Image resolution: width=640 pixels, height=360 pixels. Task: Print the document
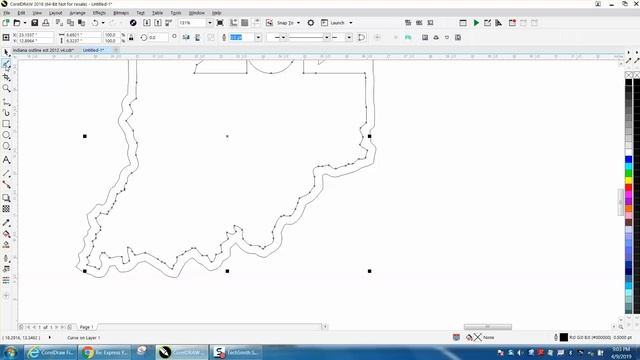tap(46, 23)
